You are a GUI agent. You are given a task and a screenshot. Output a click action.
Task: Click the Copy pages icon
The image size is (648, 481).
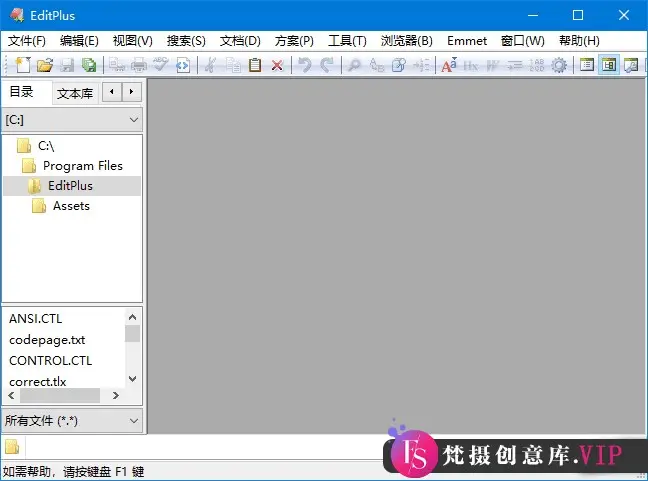pyautogui.click(x=233, y=65)
